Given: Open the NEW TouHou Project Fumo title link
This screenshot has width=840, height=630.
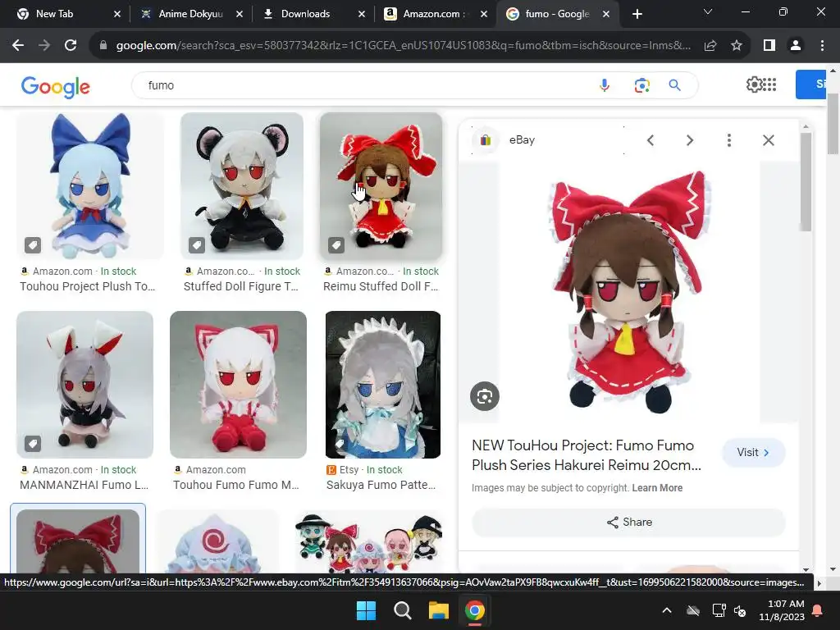Looking at the screenshot, I should tap(586, 455).
